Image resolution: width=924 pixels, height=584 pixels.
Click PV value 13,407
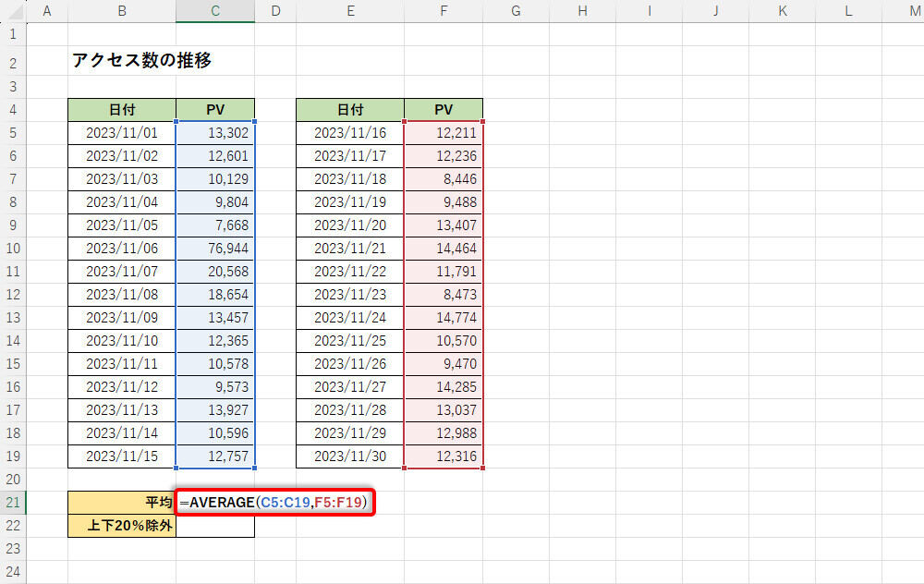444,225
